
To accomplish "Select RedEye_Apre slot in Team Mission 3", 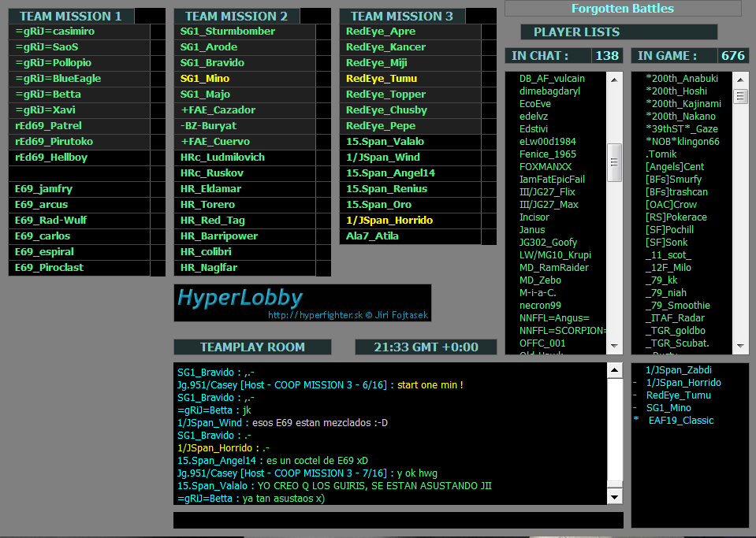I will click(x=410, y=32).
